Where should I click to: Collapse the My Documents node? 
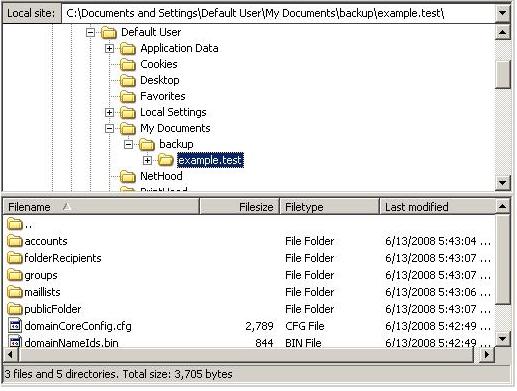[109, 129]
